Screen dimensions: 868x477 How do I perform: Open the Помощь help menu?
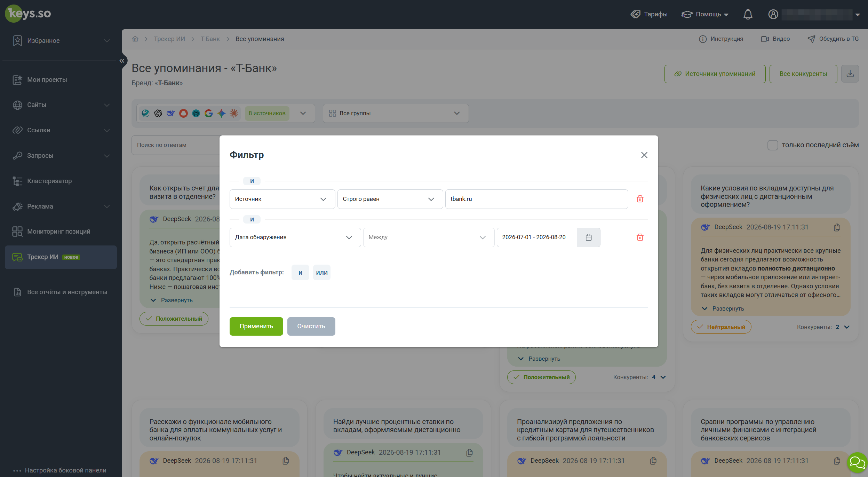point(705,14)
